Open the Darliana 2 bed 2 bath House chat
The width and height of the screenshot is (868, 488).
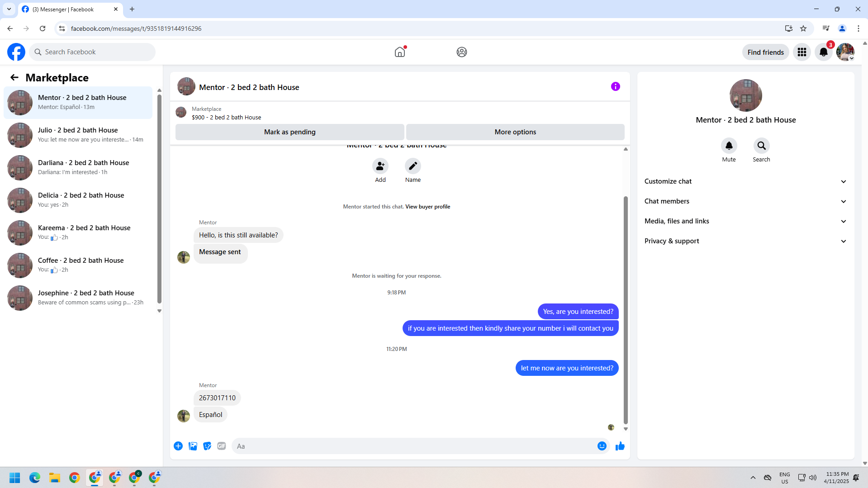78,168
